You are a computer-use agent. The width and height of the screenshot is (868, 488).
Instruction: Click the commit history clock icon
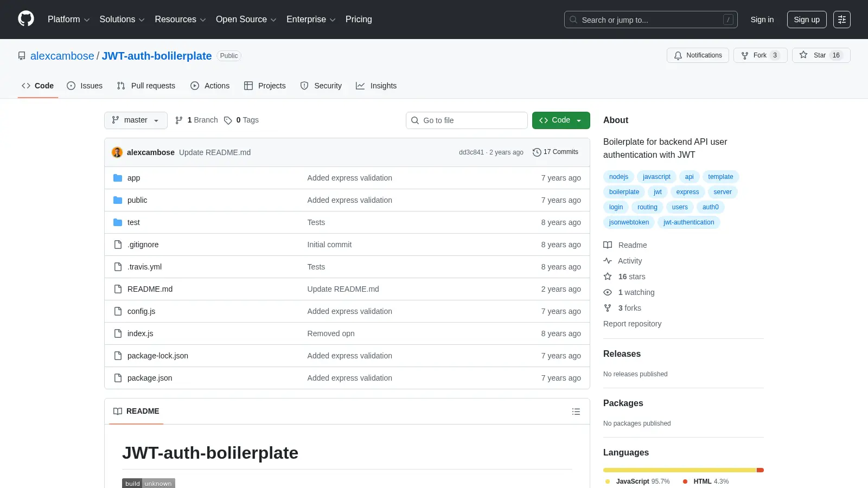(537, 152)
